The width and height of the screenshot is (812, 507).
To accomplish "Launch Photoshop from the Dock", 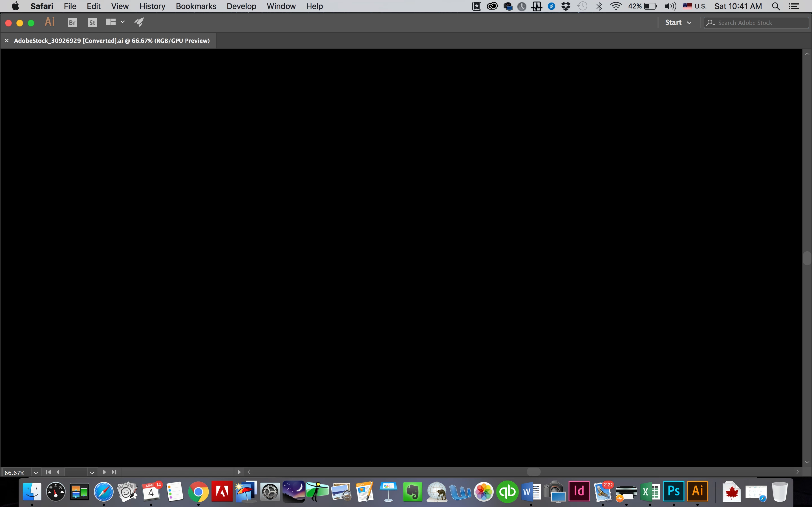I will click(x=673, y=491).
